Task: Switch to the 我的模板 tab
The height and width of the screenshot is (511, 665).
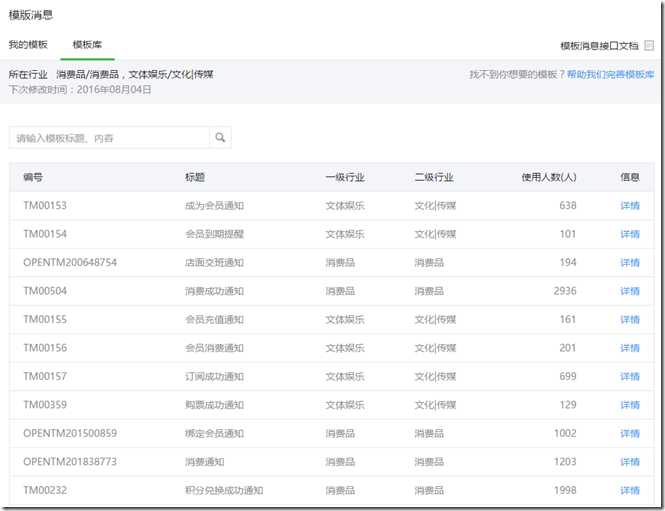Action: click(28, 45)
